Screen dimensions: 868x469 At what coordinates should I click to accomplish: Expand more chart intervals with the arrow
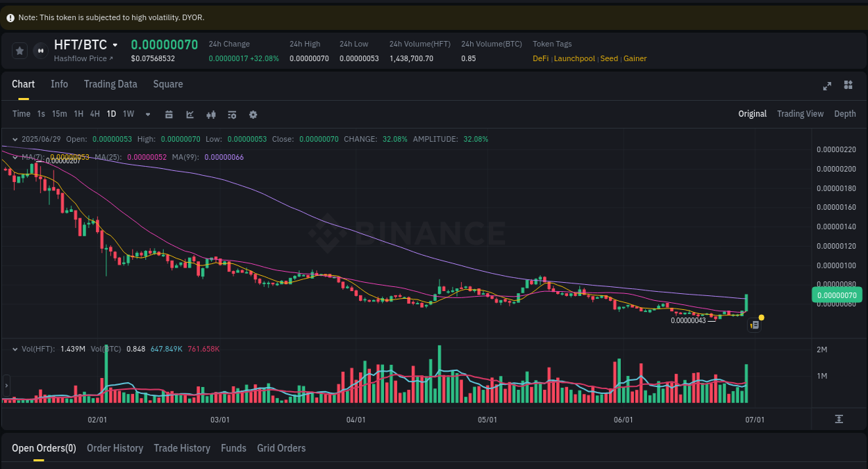point(147,114)
